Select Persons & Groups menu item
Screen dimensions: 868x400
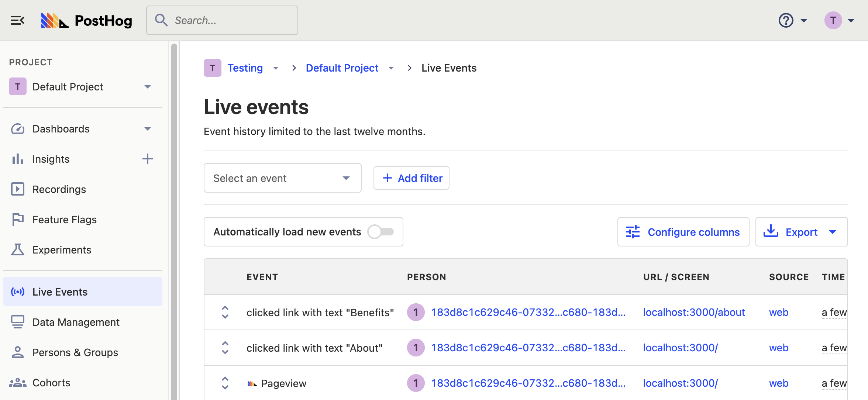75,352
